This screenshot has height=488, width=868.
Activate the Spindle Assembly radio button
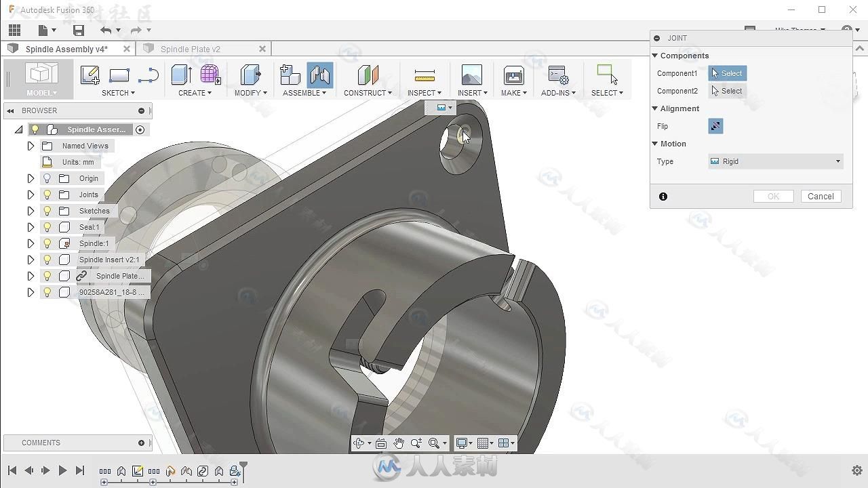point(140,129)
